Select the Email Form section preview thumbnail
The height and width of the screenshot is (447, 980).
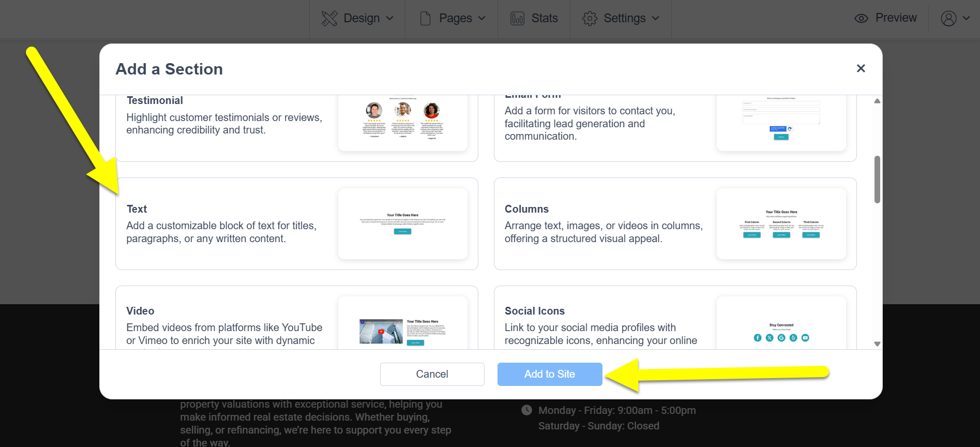pos(781,123)
